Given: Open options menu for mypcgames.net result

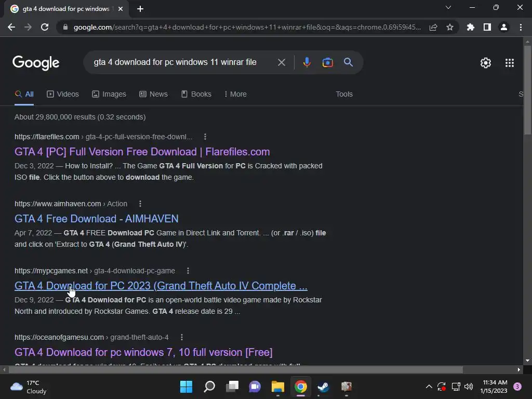Looking at the screenshot, I should tap(188, 271).
